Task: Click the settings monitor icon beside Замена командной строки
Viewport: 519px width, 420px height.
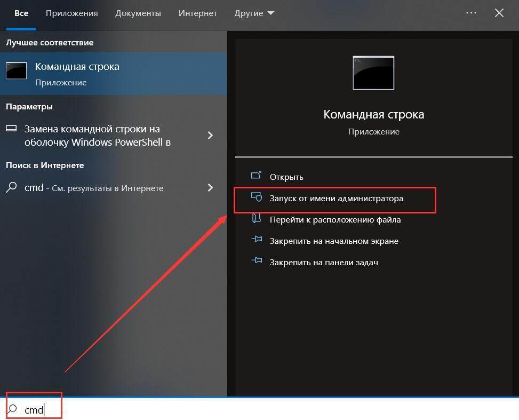Action: 11,129
